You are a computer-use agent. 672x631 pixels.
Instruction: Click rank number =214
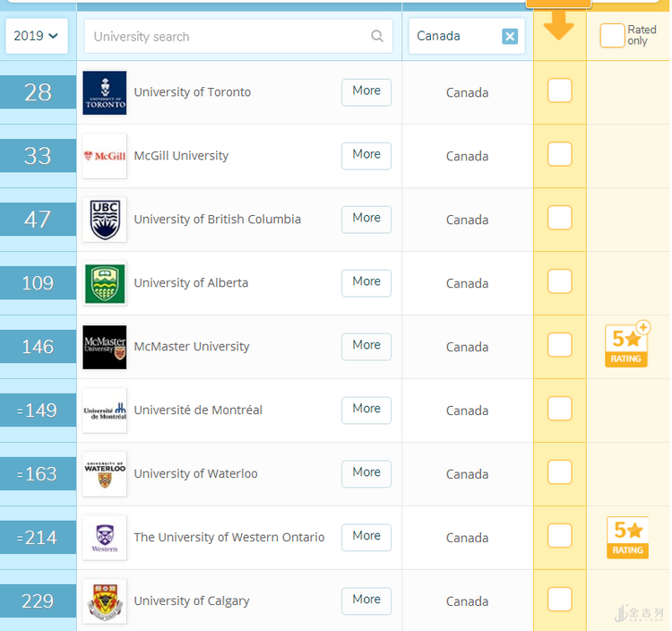38,537
